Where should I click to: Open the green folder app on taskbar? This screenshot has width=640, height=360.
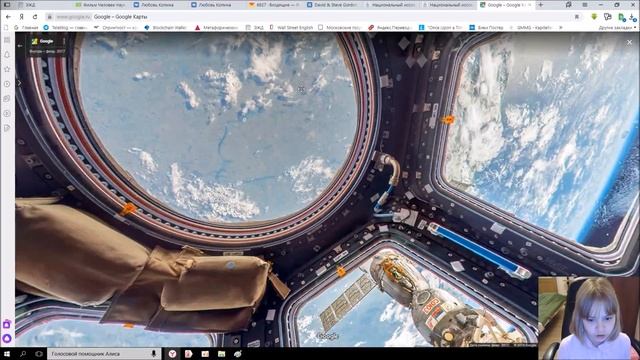221,354
